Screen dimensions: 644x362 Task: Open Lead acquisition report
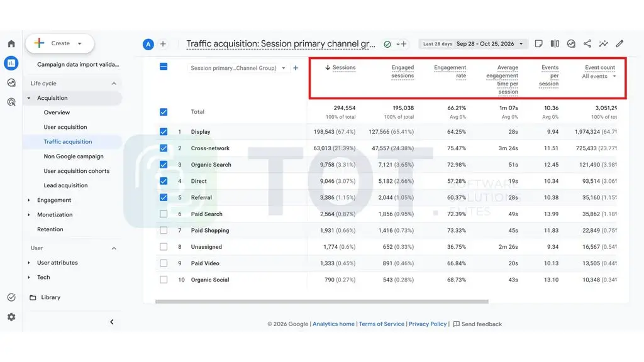[65, 185]
